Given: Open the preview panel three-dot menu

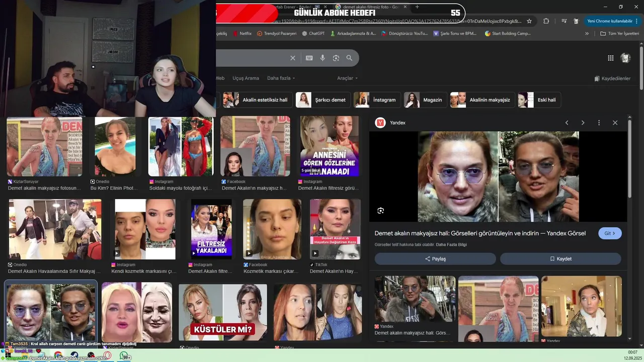Looking at the screenshot, I should click(x=599, y=123).
